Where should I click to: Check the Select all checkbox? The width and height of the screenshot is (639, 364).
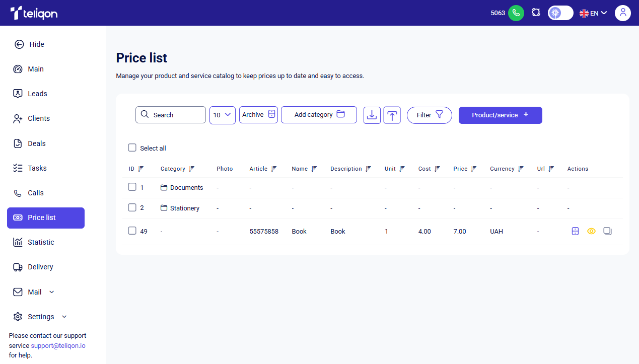click(132, 148)
